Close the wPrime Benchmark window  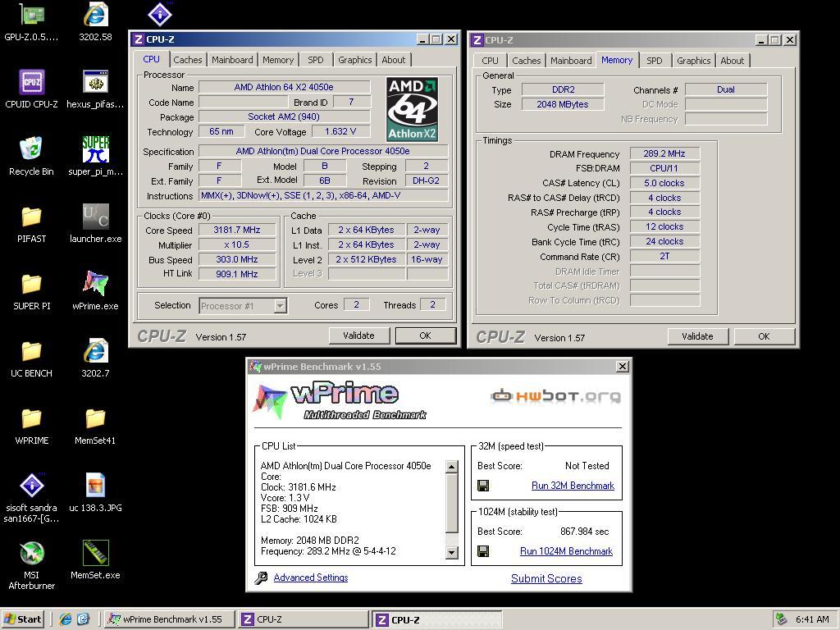coord(622,367)
